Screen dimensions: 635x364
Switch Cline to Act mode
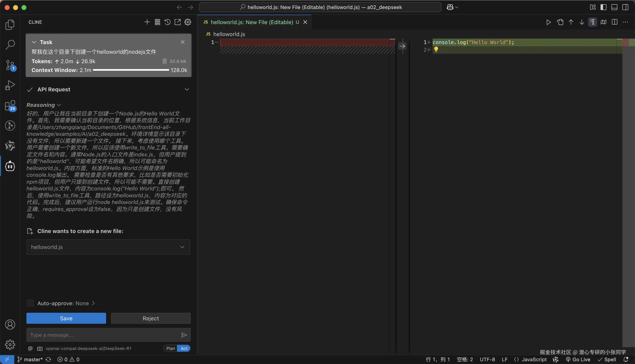[x=184, y=348]
